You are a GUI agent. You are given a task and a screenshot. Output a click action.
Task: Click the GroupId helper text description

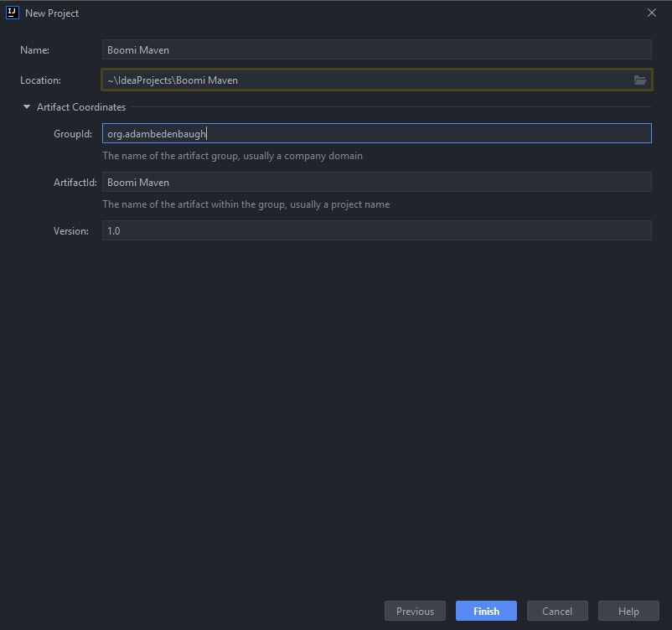(232, 155)
